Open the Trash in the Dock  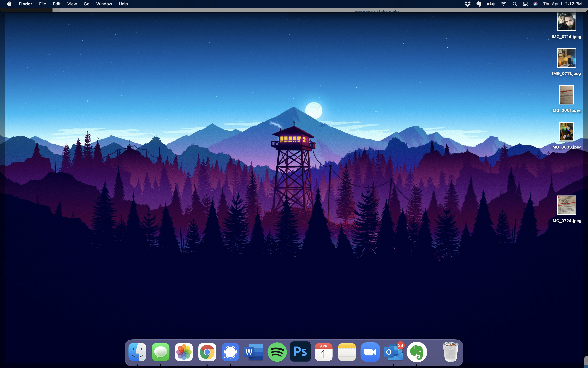coord(451,352)
